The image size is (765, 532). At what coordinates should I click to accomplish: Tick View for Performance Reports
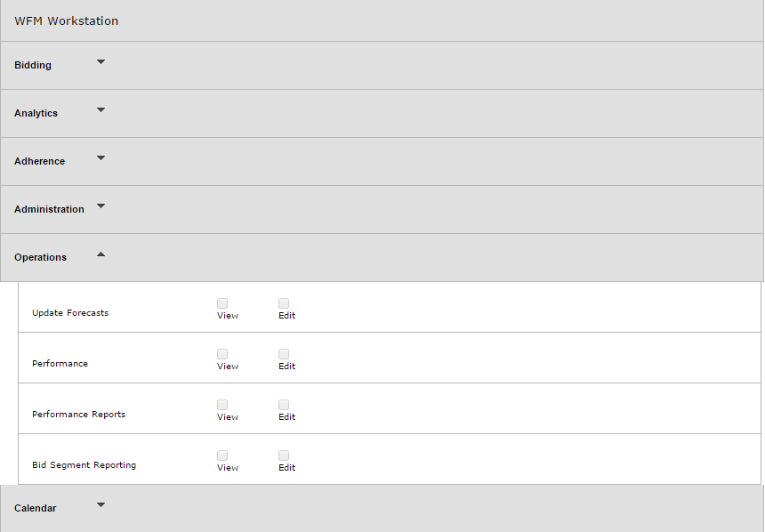(x=222, y=405)
